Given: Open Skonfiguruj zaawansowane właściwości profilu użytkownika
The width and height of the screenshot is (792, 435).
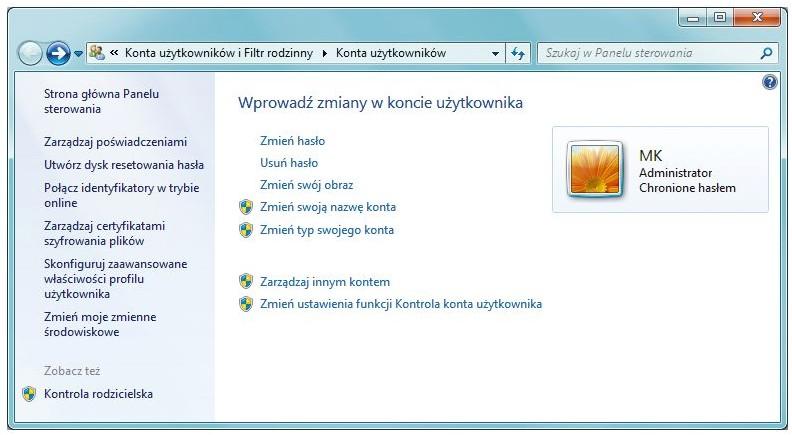Looking at the screenshot, I should [x=115, y=278].
